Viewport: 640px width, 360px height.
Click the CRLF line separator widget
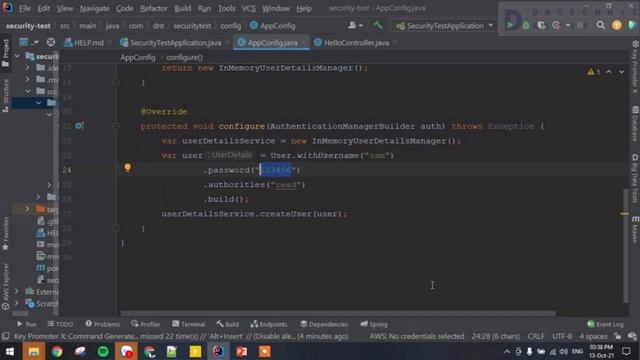(536, 336)
